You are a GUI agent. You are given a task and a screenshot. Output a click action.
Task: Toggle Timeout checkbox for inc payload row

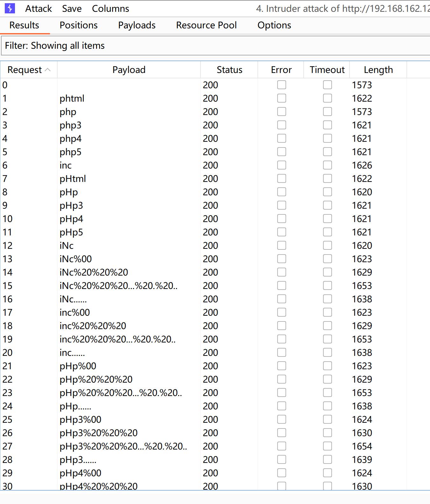pyautogui.click(x=327, y=165)
